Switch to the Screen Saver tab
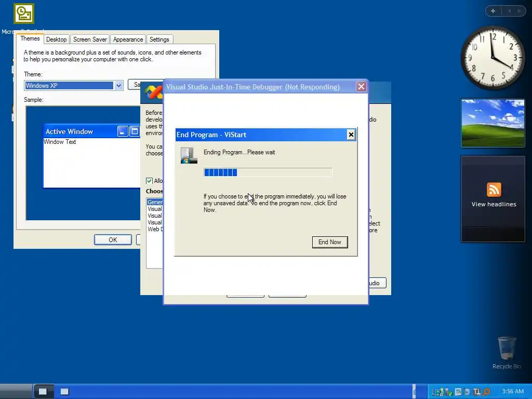Screen dimensions: 532x399 90,39
